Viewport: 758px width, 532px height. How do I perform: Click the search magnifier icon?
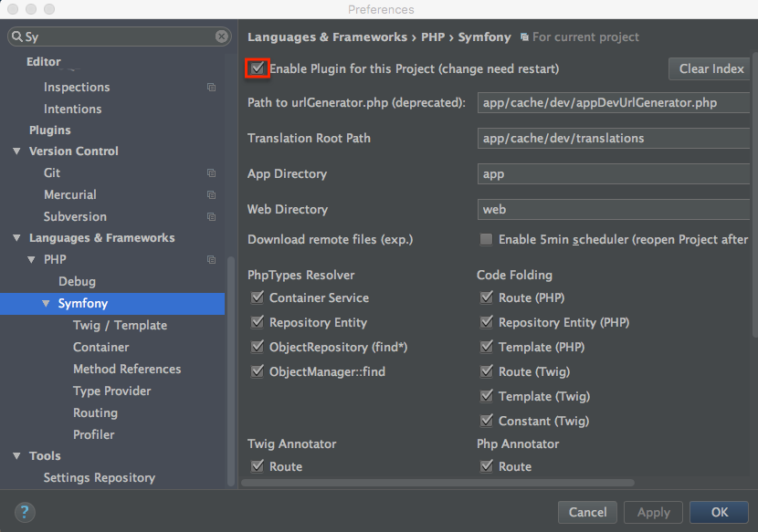(x=17, y=37)
